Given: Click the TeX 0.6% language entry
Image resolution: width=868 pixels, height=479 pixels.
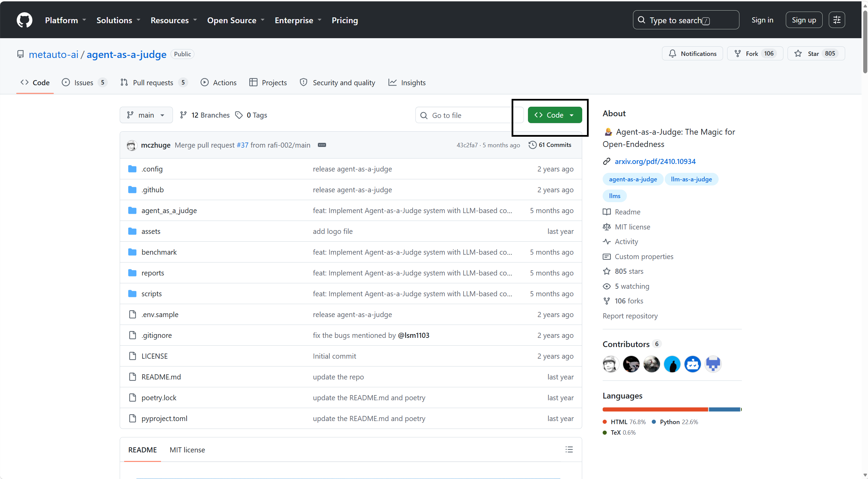Looking at the screenshot, I should click(x=619, y=433).
